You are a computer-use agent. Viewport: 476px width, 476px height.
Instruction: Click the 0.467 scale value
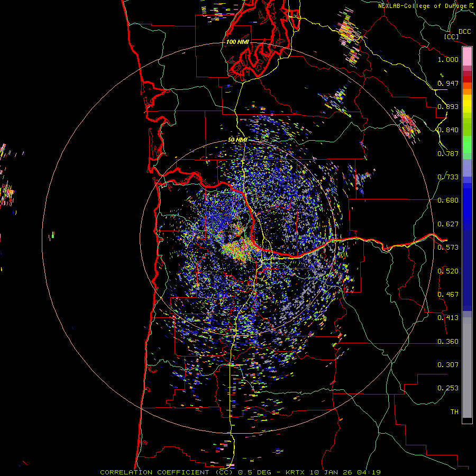tap(448, 295)
